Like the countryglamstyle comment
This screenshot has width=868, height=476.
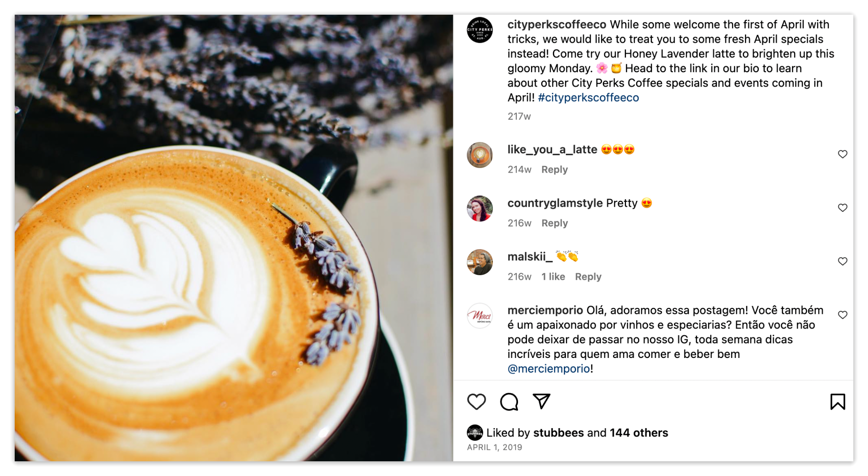tap(842, 208)
